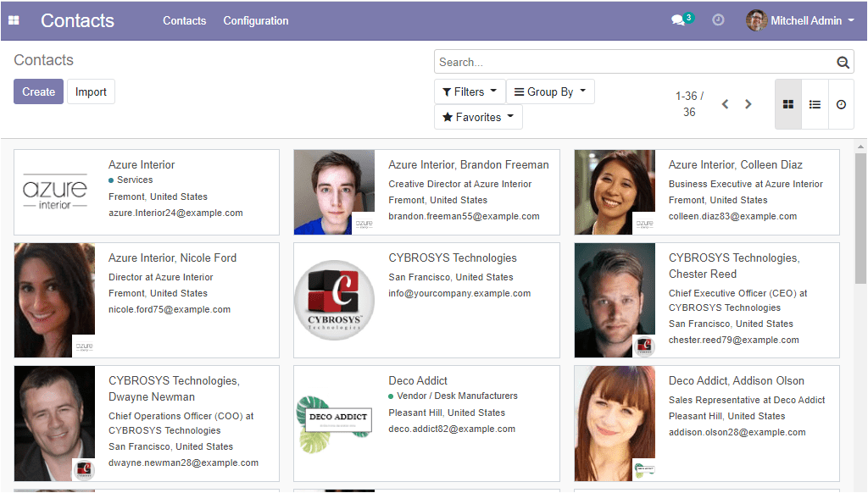
Task: Click Brandon Freeman's contact photo
Action: (334, 192)
